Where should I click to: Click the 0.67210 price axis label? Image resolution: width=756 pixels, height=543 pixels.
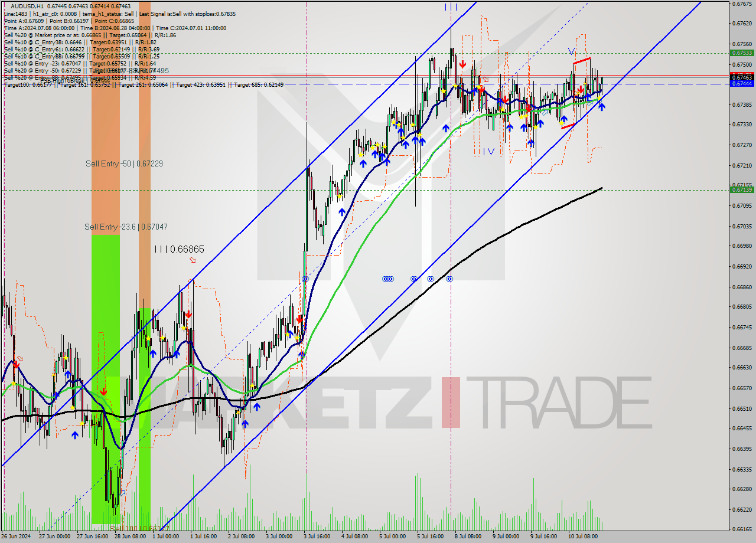742,165
